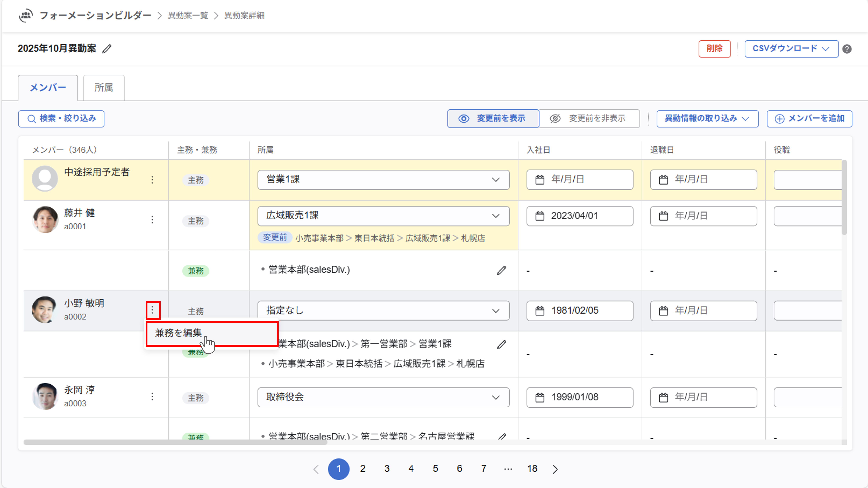This screenshot has height=488, width=868.
Task: Click calendar icon in 藤井 健 入社日 field
Action: pyautogui.click(x=540, y=216)
